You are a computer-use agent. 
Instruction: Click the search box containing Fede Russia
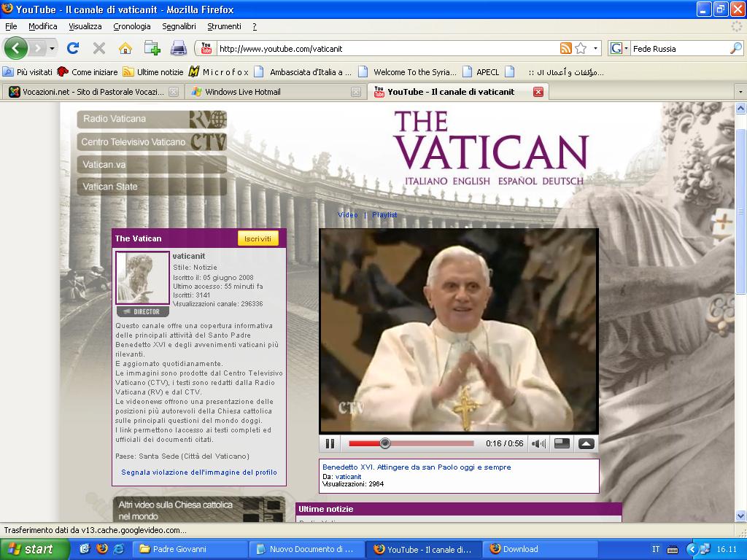681,49
